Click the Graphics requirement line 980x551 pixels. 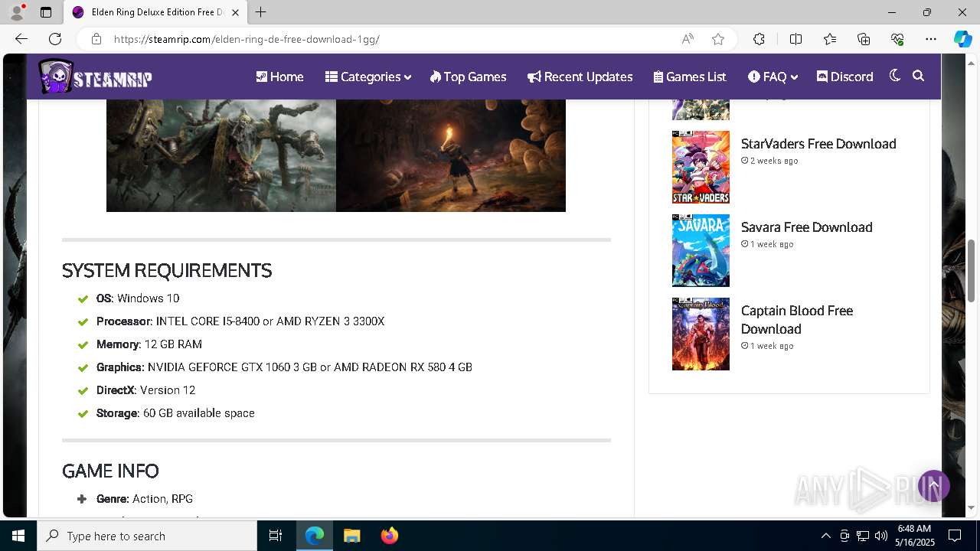coord(284,367)
